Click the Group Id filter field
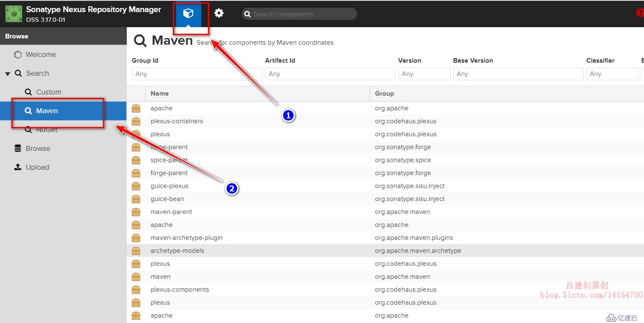644x323 pixels. 197,74
